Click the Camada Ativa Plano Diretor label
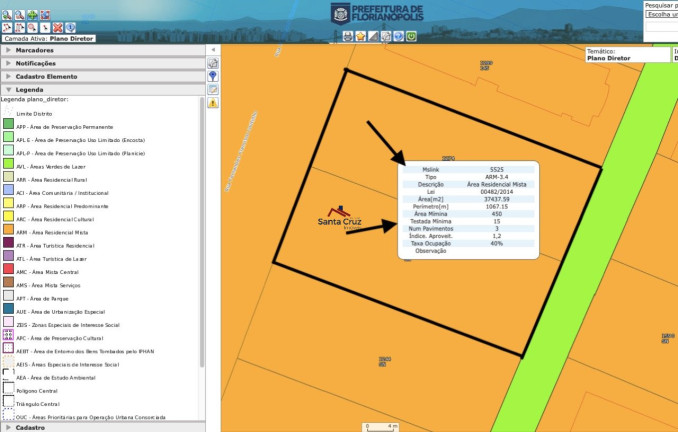 pos(49,38)
